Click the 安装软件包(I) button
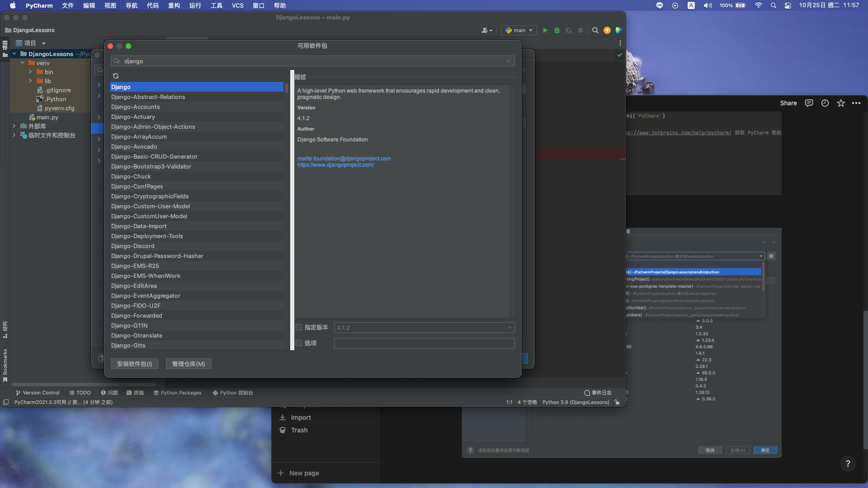Viewport: 868px width, 488px height. (x=134, y=364)
